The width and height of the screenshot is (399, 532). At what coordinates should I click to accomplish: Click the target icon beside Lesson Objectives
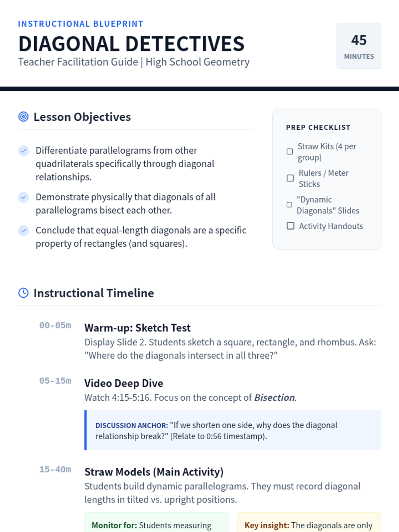[x=23, y=117]
